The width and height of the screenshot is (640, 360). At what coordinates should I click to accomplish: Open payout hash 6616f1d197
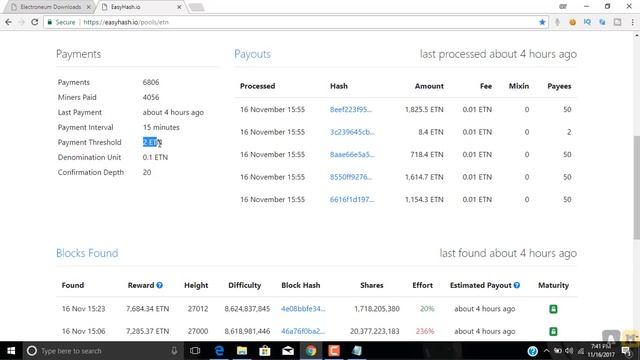click(352, 199)
